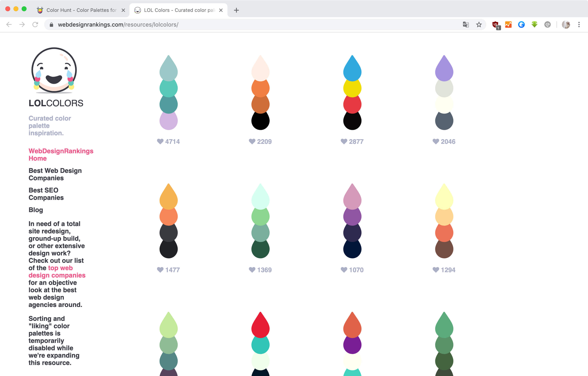Open the Google Translate icon in address bar
Viewport: 588px width, 376px height.
coord(466,25)
